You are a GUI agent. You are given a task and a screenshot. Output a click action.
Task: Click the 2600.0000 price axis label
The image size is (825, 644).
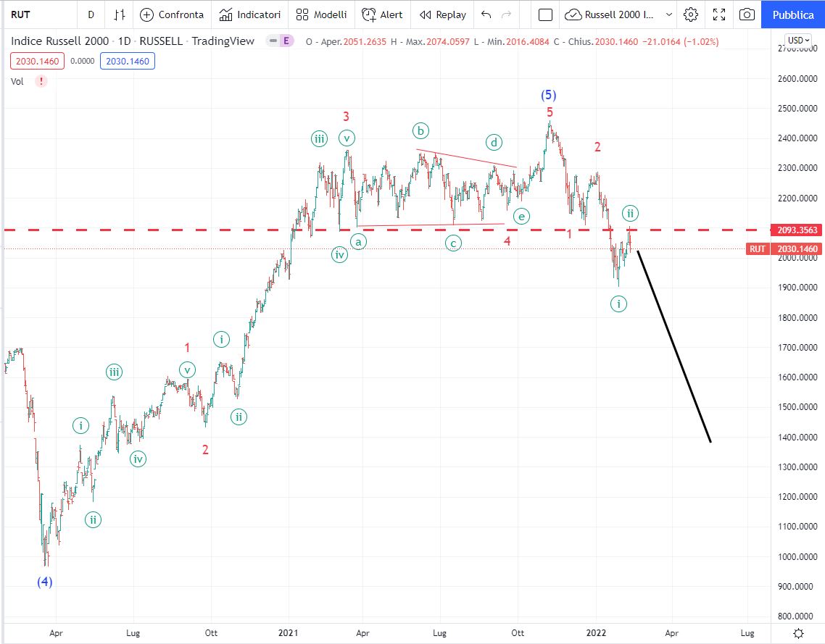click(x=797, y=78)
